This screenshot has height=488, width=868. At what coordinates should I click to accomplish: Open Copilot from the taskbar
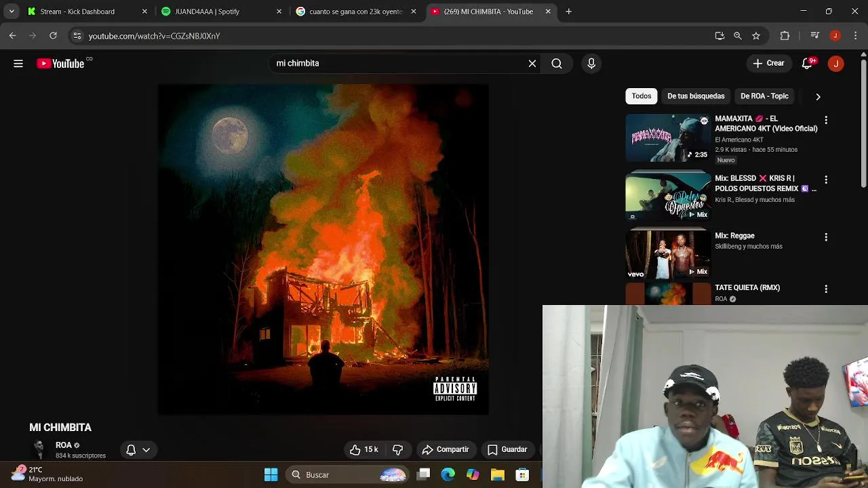coord(473,474)
